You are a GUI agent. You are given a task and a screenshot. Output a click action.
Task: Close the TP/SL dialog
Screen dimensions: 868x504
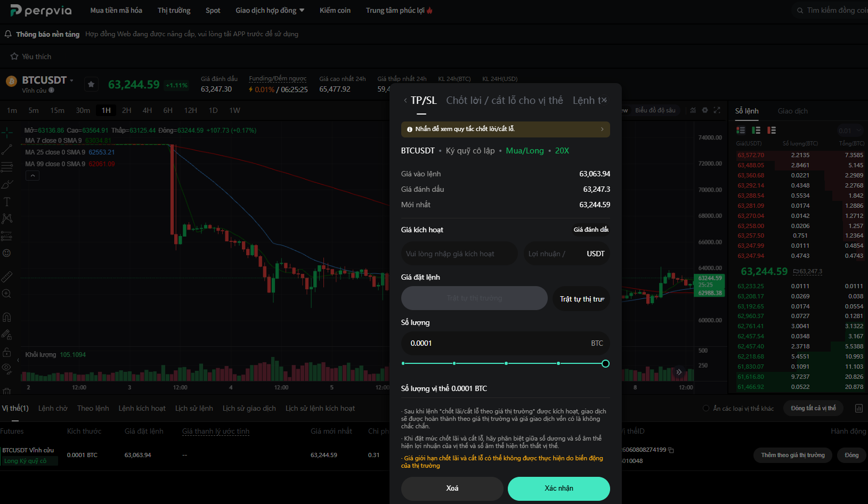(x=604, y=100)
